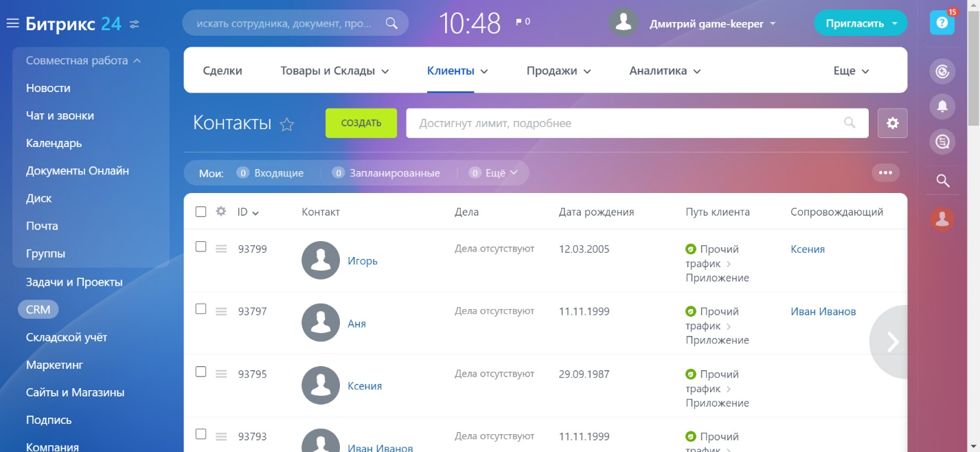
Task: Filter by Входящие counter
Action: pyautogui.click(x=270, y=173)
